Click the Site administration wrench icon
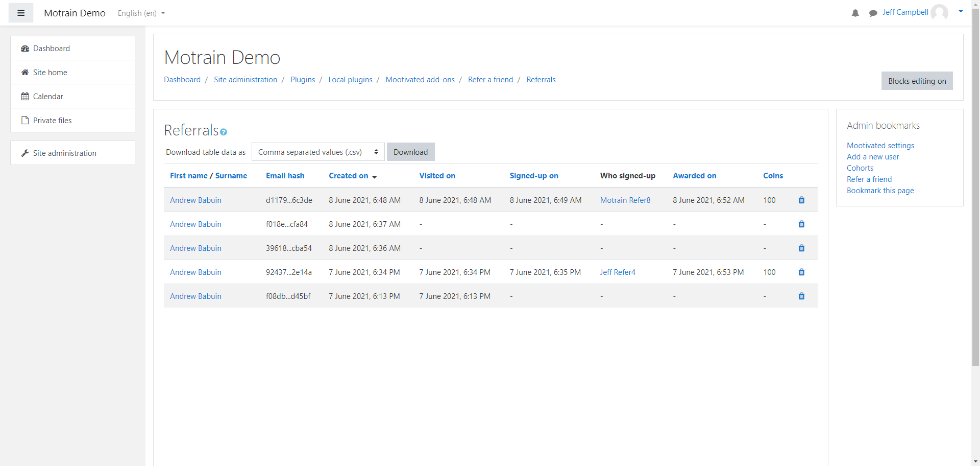This screenshot has height=466, width=980. pos(25,153)
